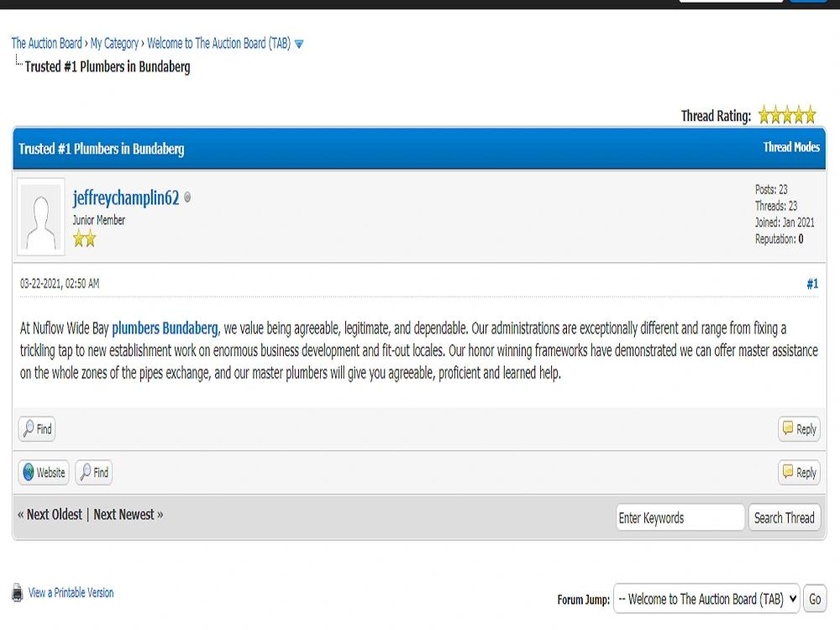The height and width of the screenshot is (630, 840).
Task: Click the default user avatar image
Action: click(x=40, y=217)
